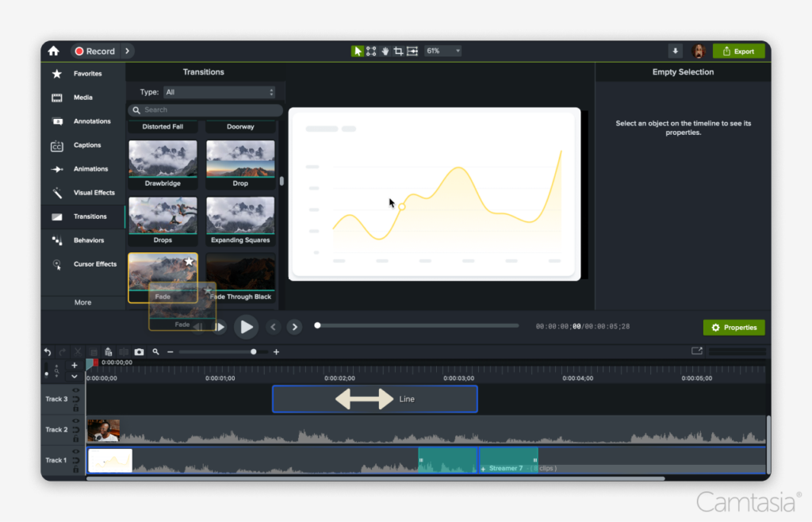Open the Media tab
This screenshot has width=812, height=522.
[x=82, y=98]
